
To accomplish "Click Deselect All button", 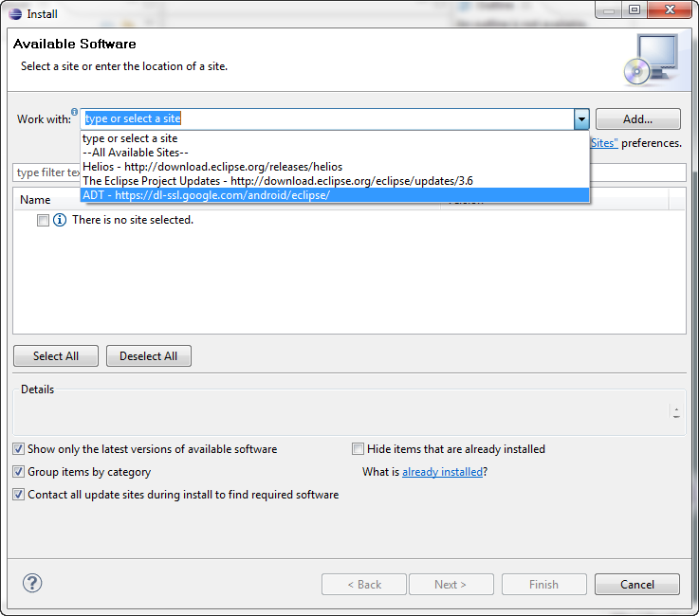I will 149,356.
